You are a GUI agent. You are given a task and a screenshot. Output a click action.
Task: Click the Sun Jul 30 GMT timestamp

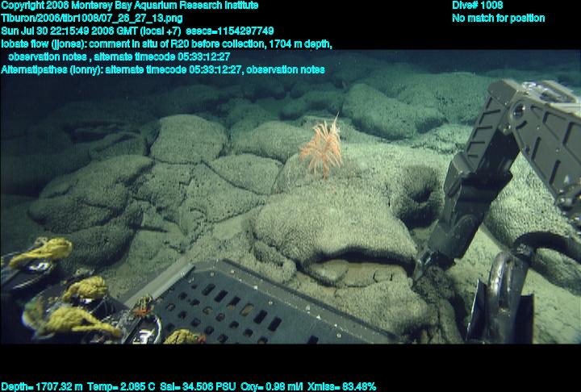coord(95,31)
